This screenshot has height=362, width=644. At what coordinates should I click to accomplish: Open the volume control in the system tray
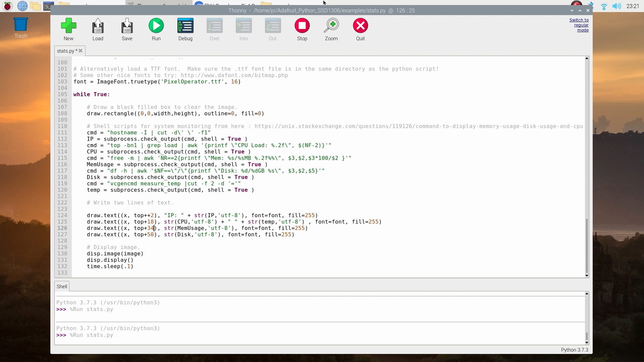coord(616,6)
